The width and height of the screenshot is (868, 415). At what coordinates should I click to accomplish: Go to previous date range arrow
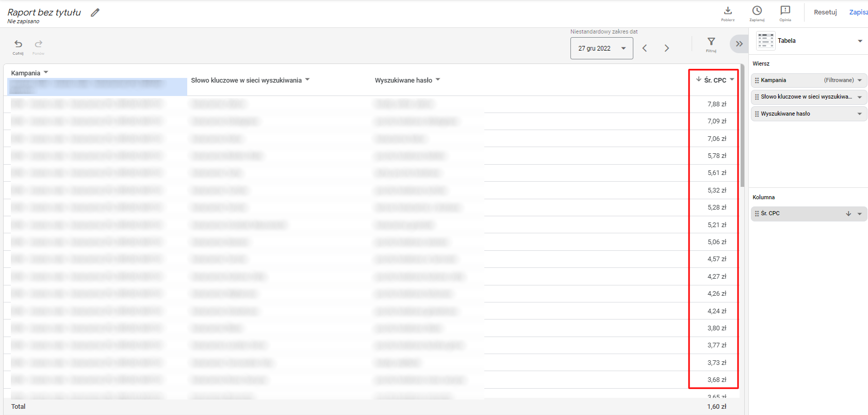tap(645, 48)
